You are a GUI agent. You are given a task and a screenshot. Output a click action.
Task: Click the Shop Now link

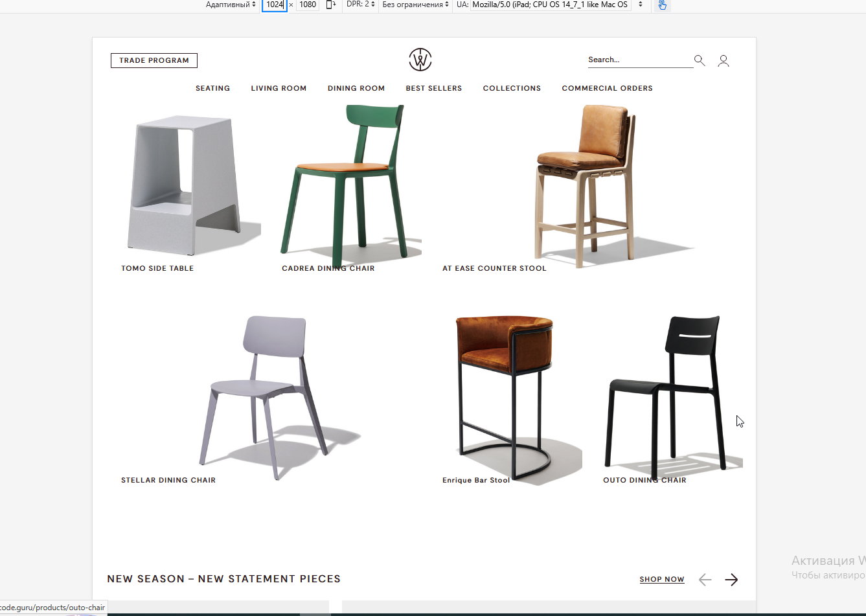662,580
